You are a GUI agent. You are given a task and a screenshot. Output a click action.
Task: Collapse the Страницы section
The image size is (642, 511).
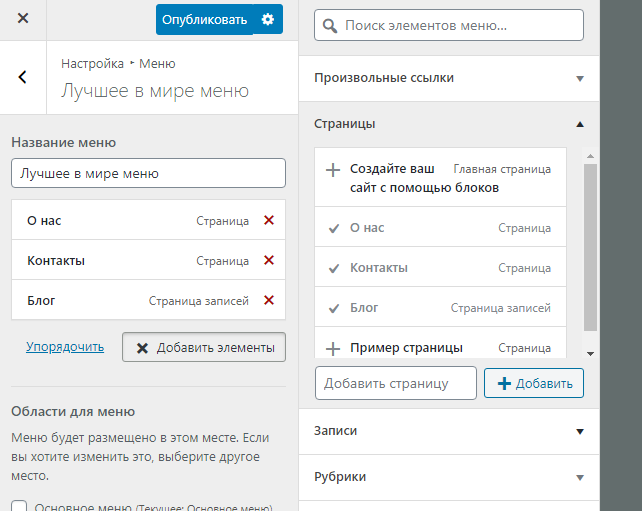point(449,124)
